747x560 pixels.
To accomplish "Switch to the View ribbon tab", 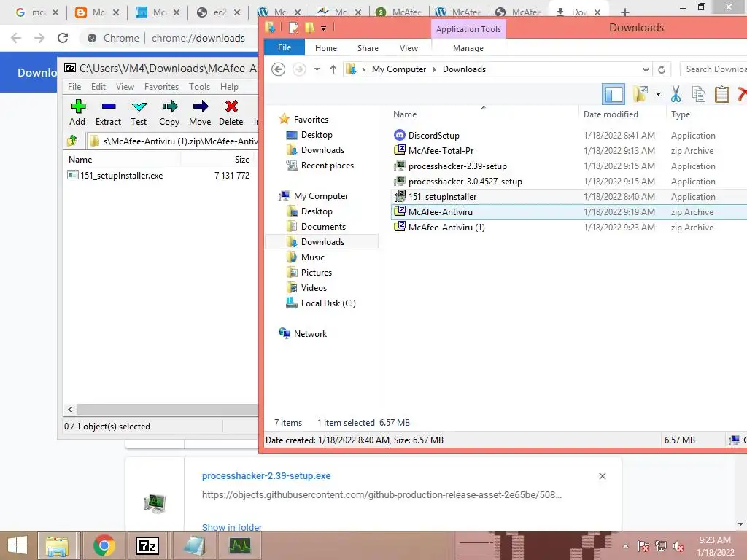I will (409, 48).
